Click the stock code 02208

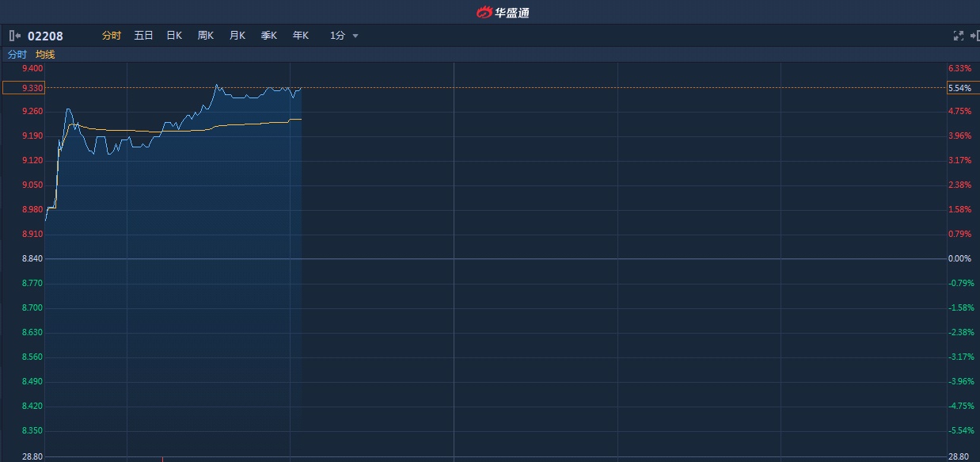click(x=45, y=36)
